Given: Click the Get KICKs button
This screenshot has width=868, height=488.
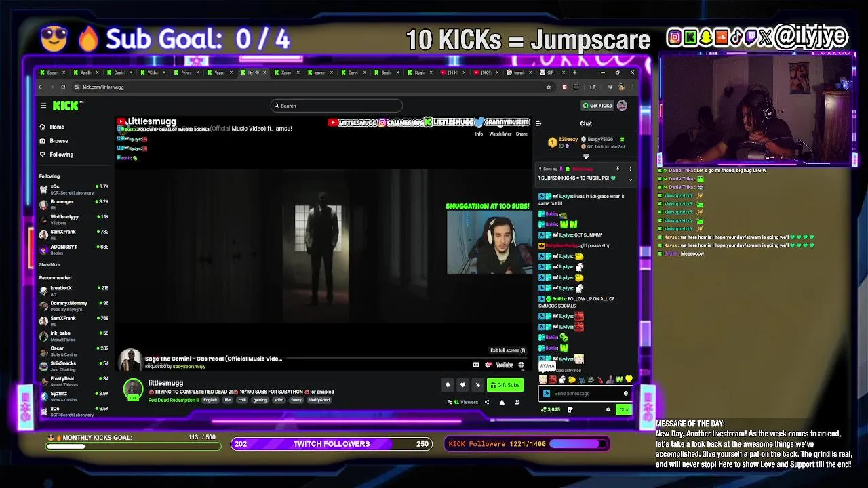Looking at the screenshot, I should [x=597, y=106].
